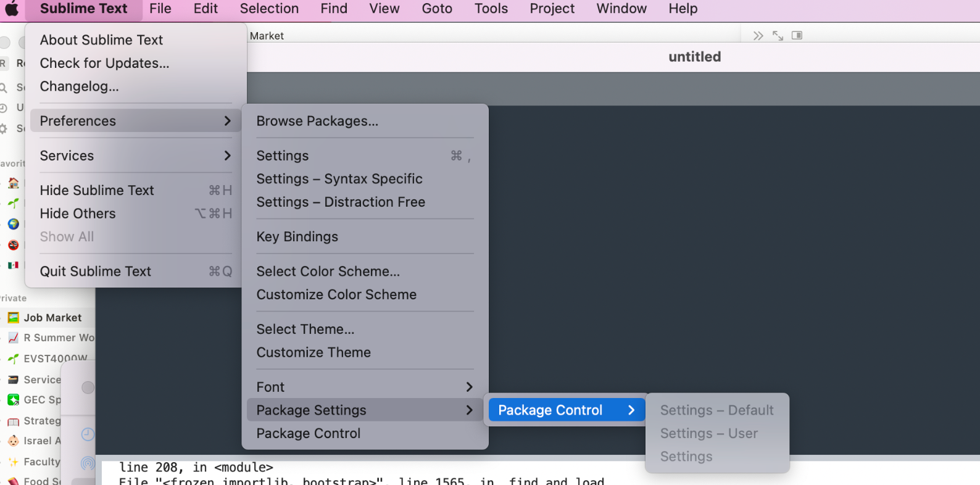Toggle the sidebar panel icon

pyautogui.click(x=797, y=35)
